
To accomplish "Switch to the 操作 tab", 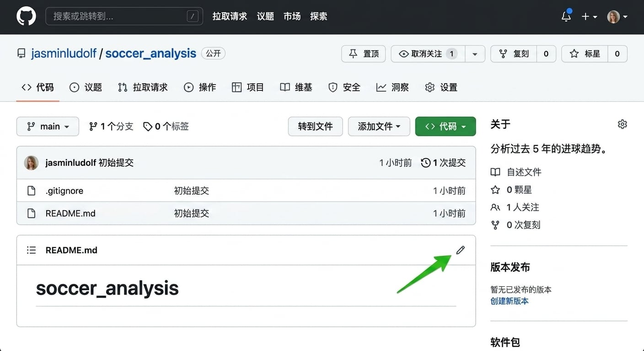I will click(x=200, y=87).
